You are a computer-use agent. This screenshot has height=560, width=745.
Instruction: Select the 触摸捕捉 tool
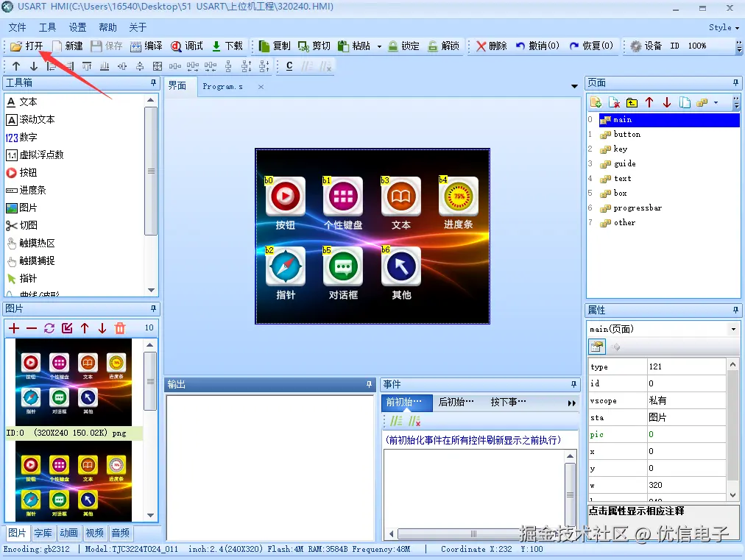(30, 260)
